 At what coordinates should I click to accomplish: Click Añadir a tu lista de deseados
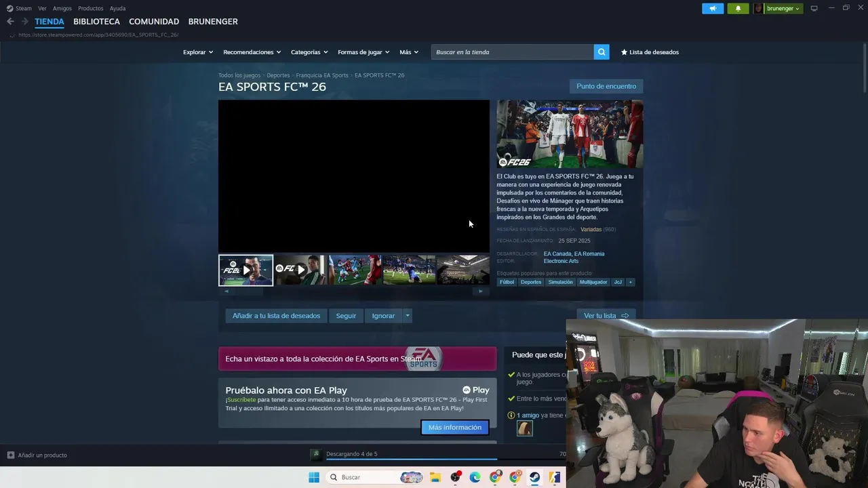[x=276, y=316]
